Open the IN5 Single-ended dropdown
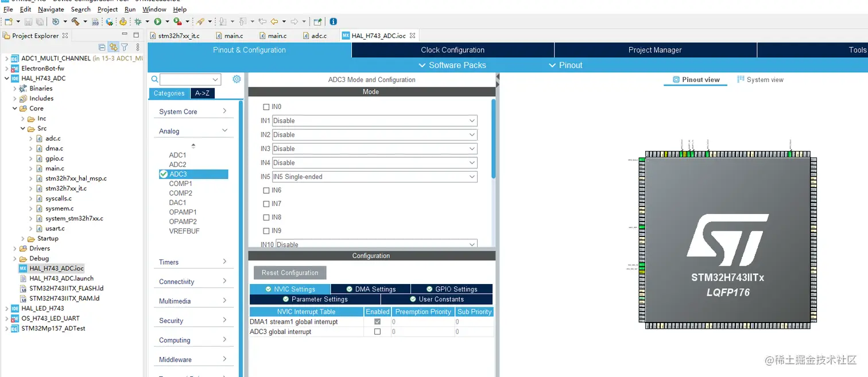This screenshot has height=377, width=868. tap(374, 177)
